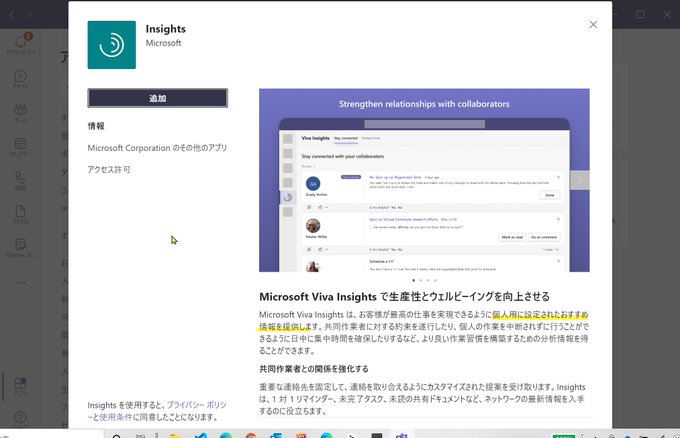Click the Insights app logo icon

[x=111, y=45]
